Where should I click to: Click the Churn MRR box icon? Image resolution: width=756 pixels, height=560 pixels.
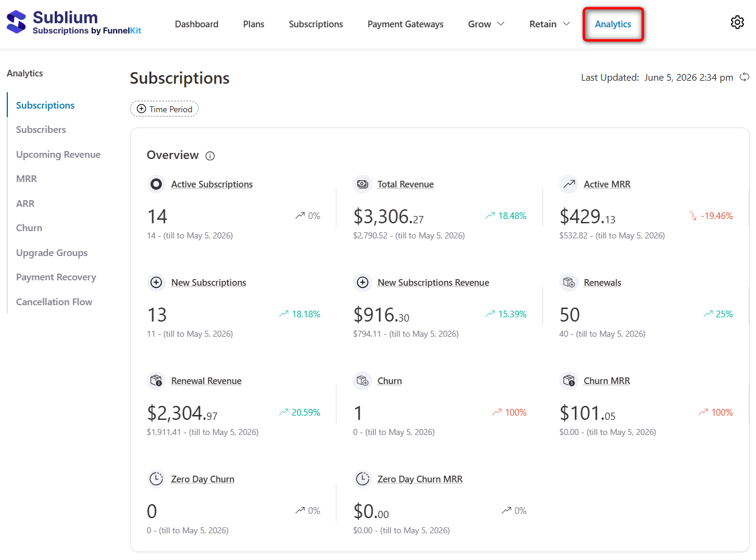click(569, 380)
